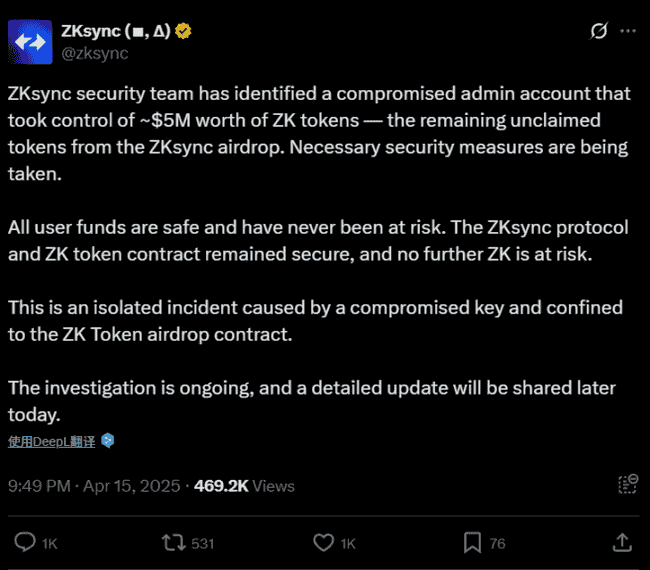Open the 9:49 PM timestamp link

(x=94, y=486)
